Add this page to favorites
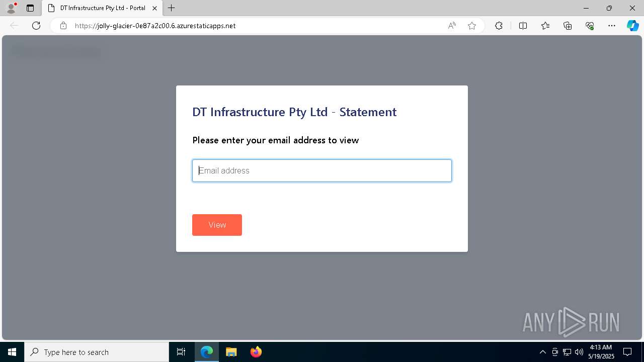The image size is (644, 362). 472,26
